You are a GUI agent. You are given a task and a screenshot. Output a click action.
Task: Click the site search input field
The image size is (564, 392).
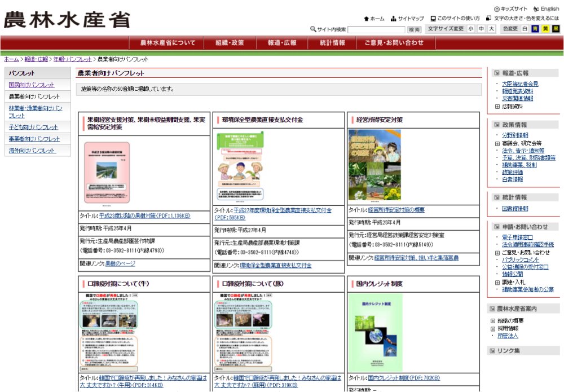click(x=376, y=29)
